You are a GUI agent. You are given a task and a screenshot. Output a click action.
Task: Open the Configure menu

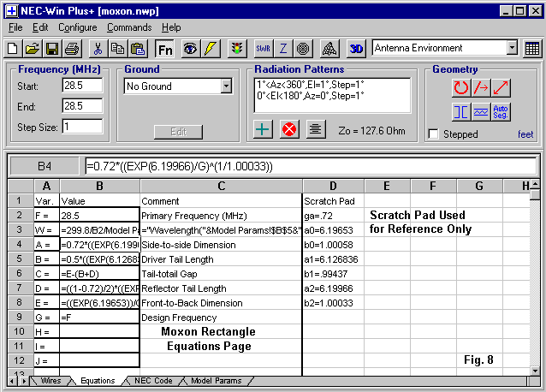coord(77,27)
